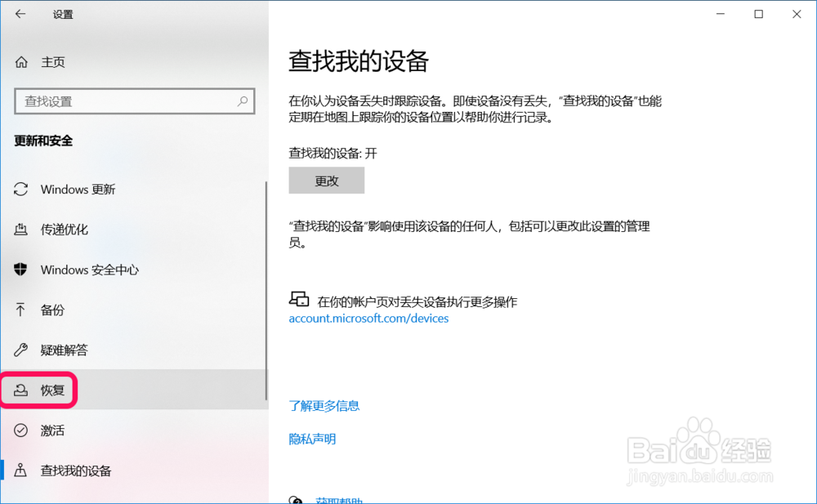
Task: Open 疑难解答 wrench icon
Action: point(20,350)
